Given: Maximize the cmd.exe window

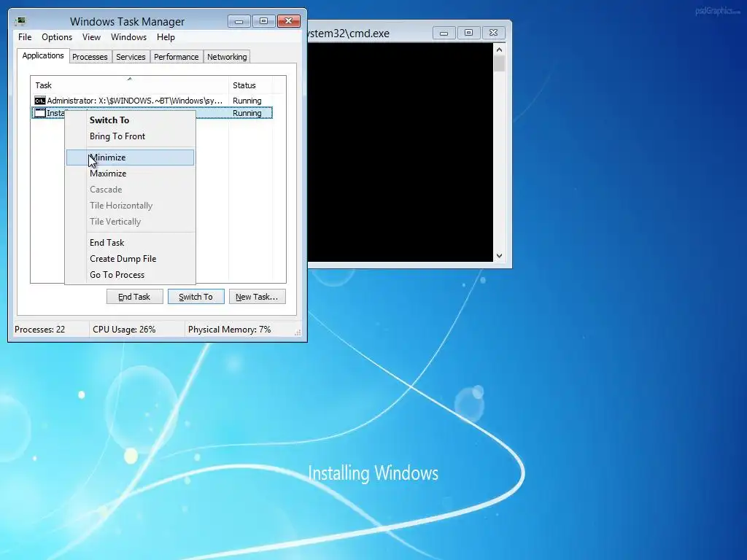Looking at the screenshot, I should 469,33.
